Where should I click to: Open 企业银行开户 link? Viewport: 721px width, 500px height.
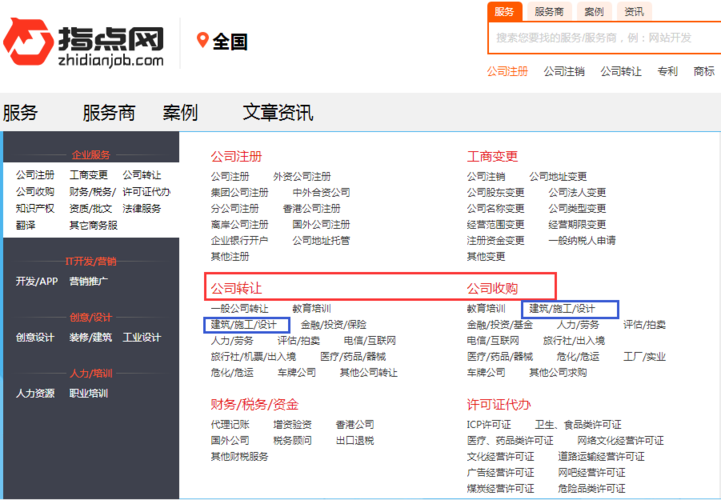pos(240,240)
